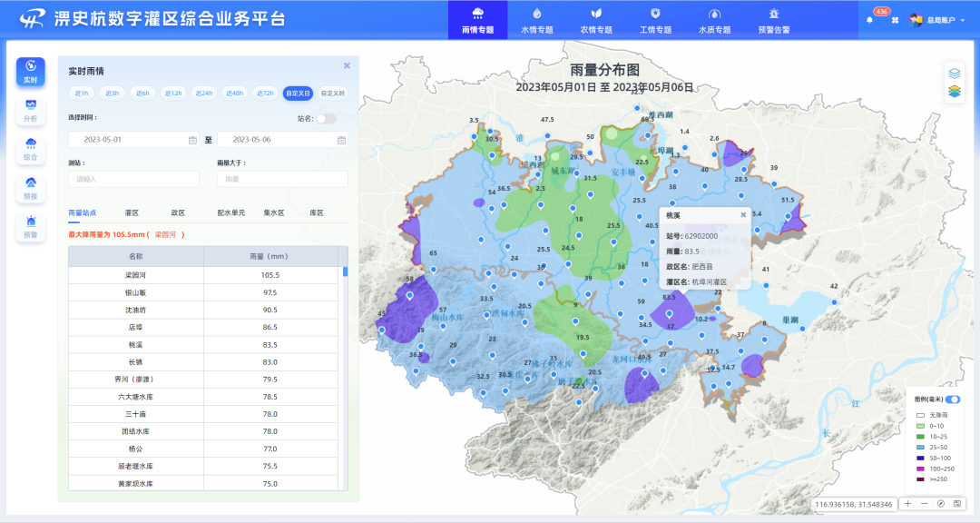
Task: Open the end date calendar icon
Action: click(341, 140)
